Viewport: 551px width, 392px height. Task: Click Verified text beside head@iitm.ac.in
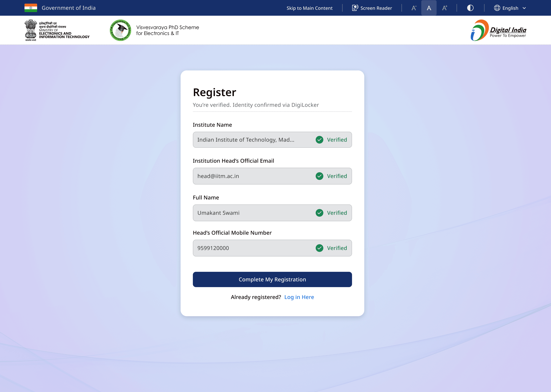tap(337, 176)
